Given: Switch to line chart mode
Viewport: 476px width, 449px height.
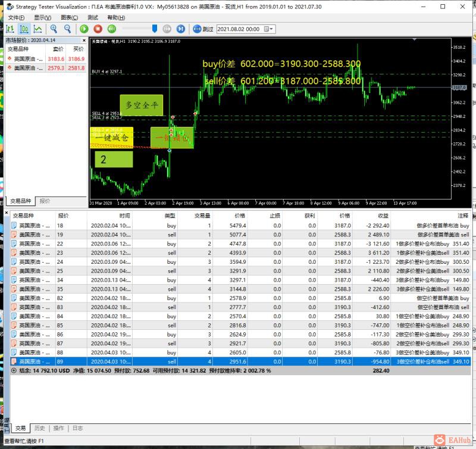Looking at the screenshot, I should pos(37,29).
